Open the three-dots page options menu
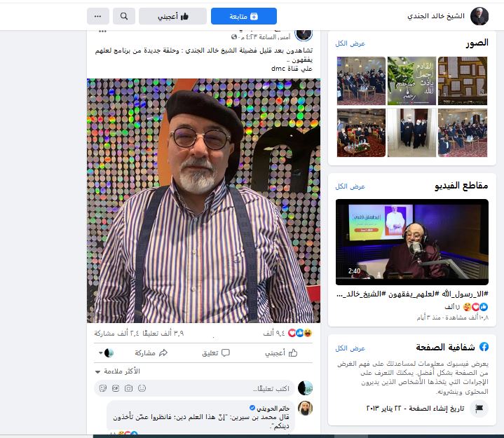Viewport: 504px width, 438px height. [98, 16]
